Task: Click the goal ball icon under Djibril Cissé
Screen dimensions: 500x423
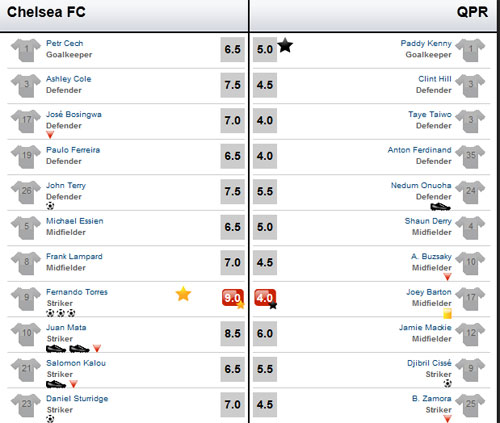Action: pos(447,383)
